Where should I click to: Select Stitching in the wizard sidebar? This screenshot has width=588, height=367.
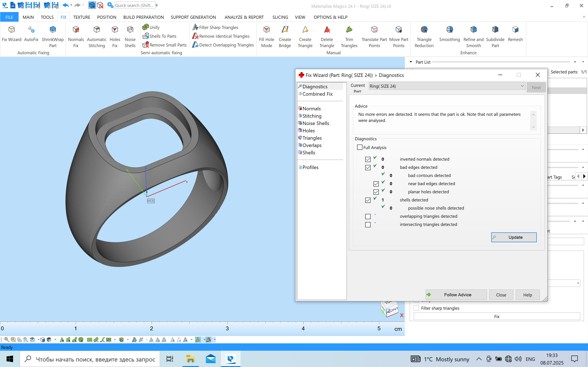(312, 116)
